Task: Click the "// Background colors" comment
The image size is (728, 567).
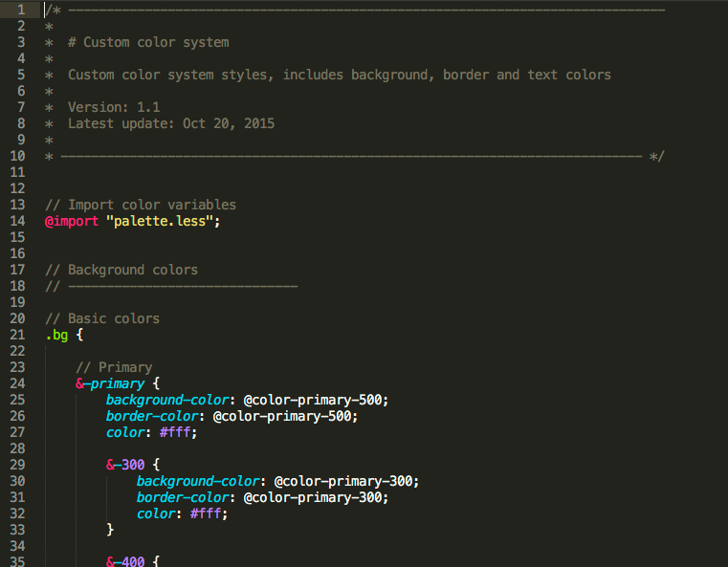Action: tap(121, 270)
